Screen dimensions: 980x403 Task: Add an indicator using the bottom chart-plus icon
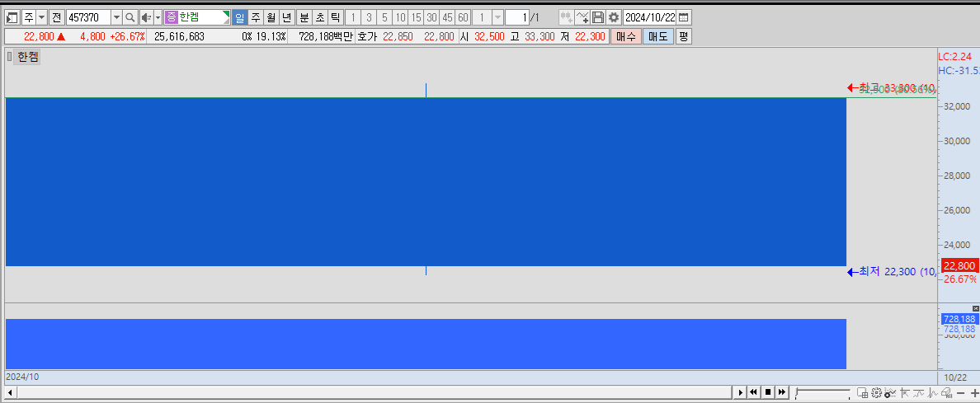891,392
